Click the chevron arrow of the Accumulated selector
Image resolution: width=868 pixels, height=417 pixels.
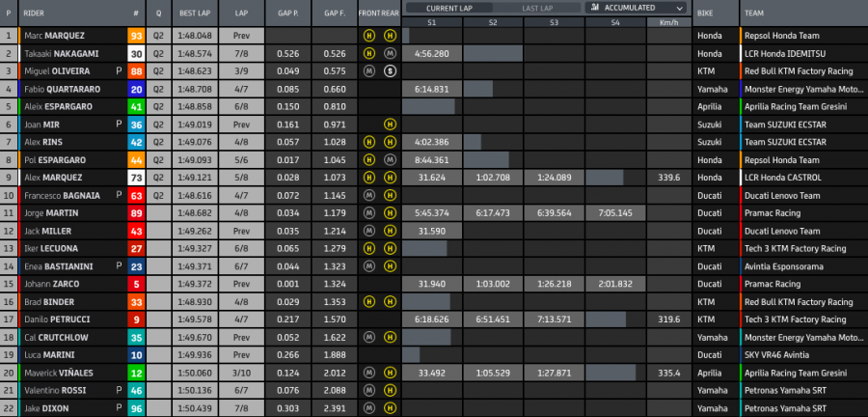tap(679, 8)
